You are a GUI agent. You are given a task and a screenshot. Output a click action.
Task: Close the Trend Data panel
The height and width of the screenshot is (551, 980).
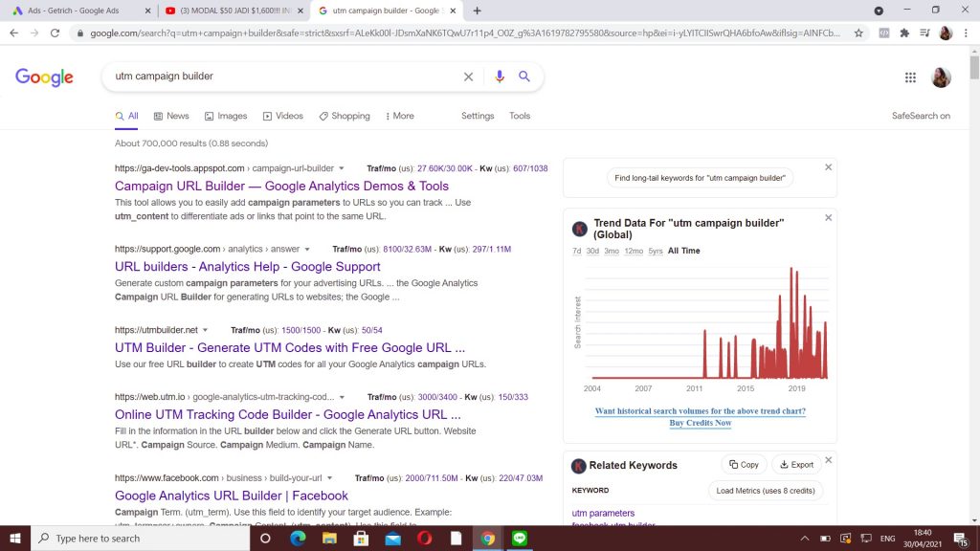[828, 217]
